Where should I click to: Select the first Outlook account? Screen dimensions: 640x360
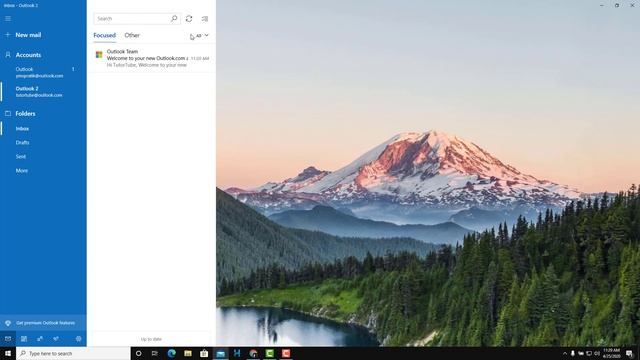click(x=43, y=72)
